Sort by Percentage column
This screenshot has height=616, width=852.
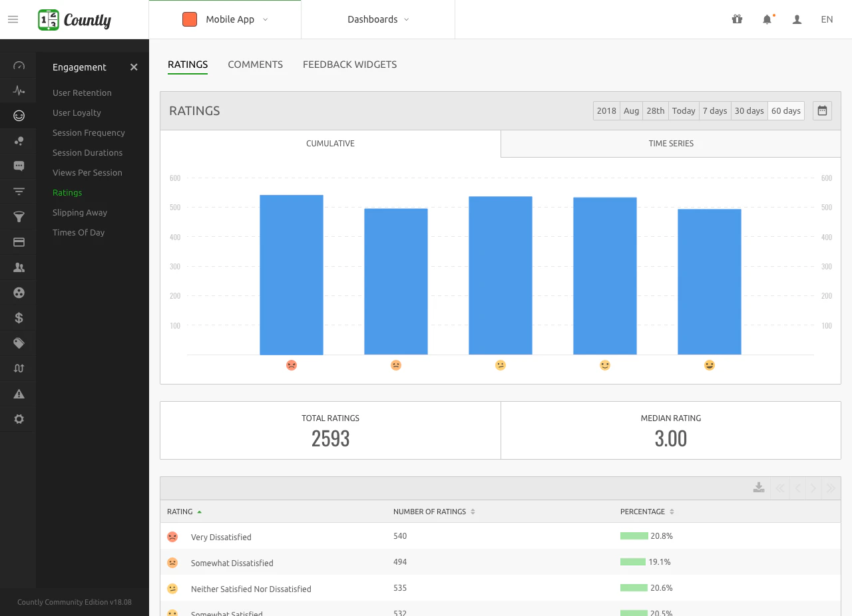coord(648,512)
